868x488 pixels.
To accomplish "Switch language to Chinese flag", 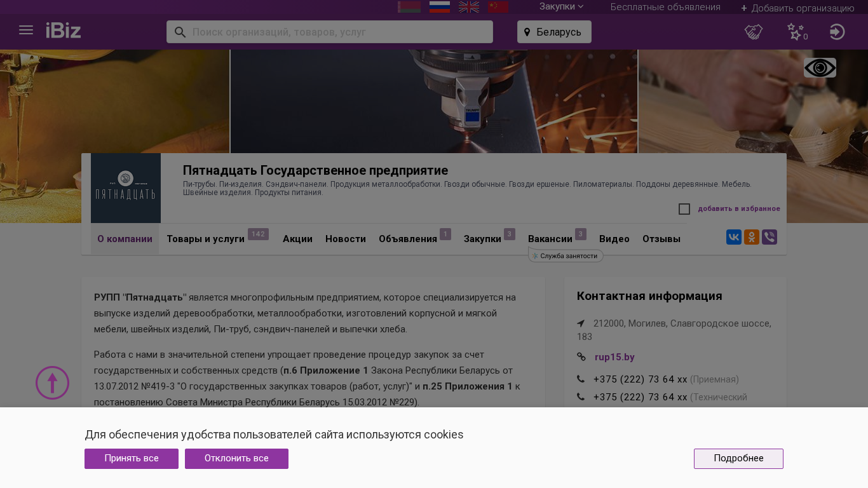I will click(498, 7).
